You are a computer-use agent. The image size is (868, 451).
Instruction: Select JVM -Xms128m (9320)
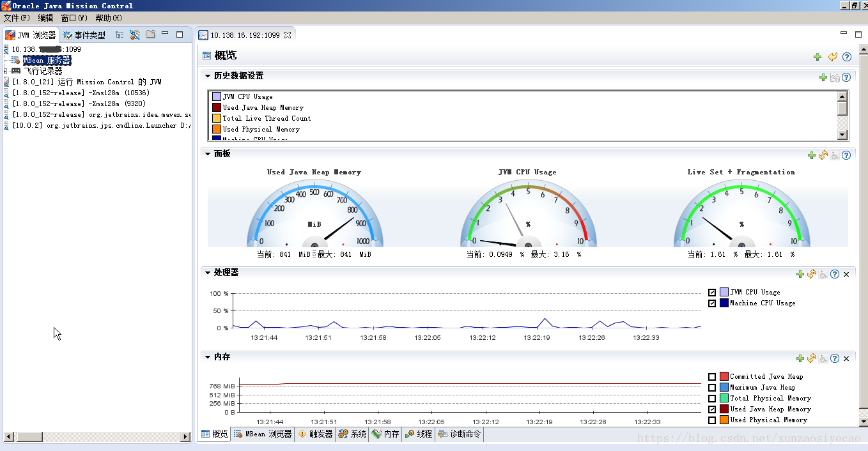point(79,103)
